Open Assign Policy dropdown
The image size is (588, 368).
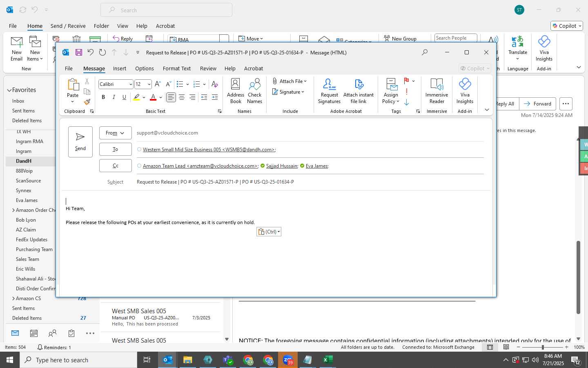391,91
